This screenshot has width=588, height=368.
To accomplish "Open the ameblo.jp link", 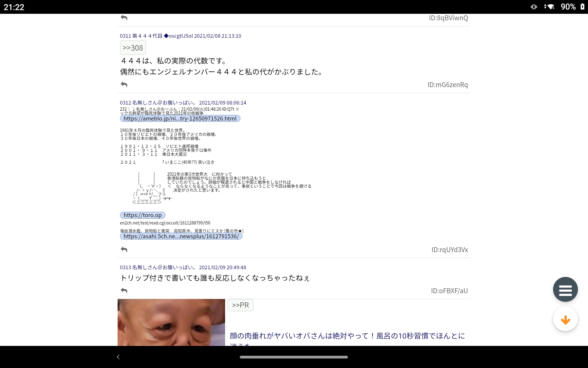I will (x=180, y=118).
